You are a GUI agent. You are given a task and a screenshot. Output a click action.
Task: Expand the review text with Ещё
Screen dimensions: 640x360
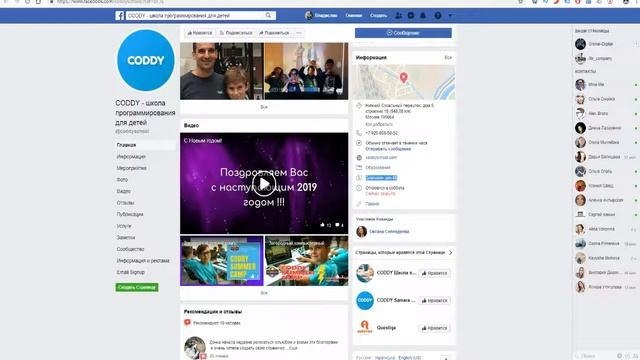pyautogui.click(x=293, y=349)
